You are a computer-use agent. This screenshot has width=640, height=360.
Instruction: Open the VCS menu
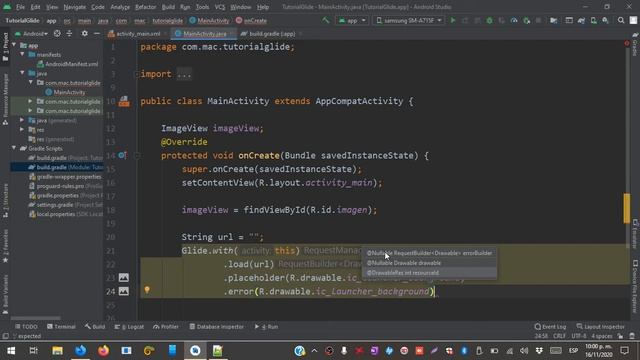pyautogui.click(x=220, y=7)
